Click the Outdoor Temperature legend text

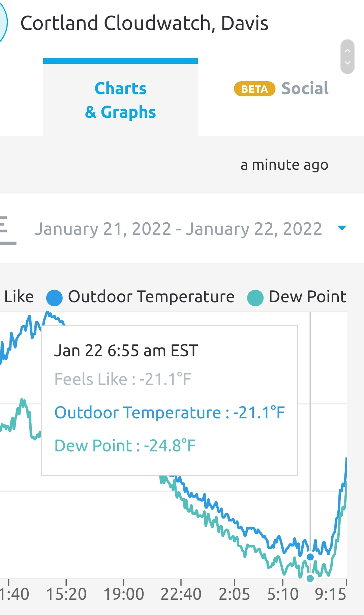151,297
